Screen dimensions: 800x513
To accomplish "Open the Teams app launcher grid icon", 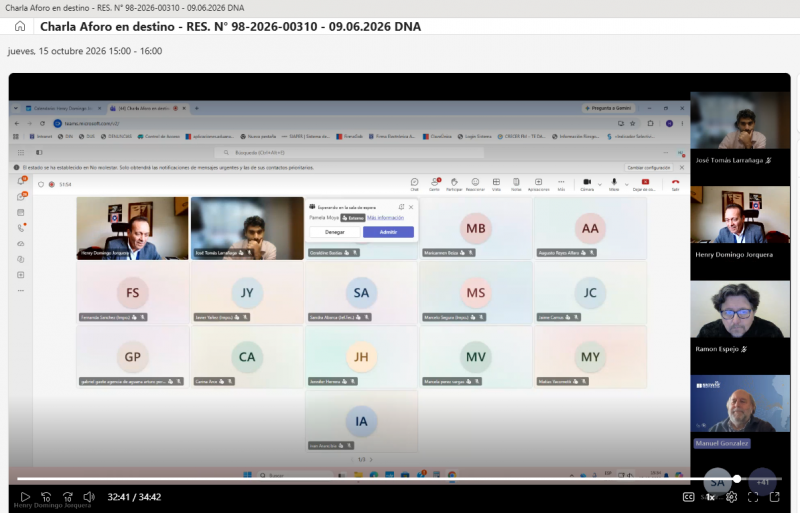I will (x=21, y=152).
